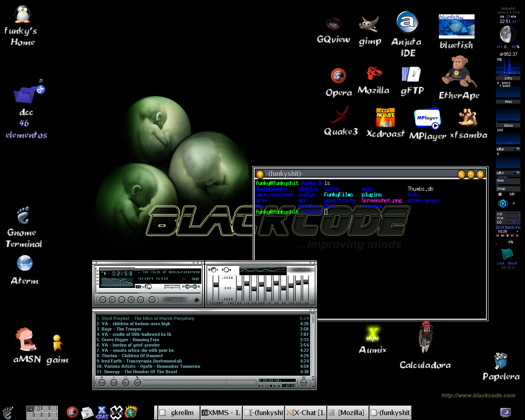
Task: Click the 60 Hz equalizer band slider
Action: pyautogui.click(x=240, y=288)
